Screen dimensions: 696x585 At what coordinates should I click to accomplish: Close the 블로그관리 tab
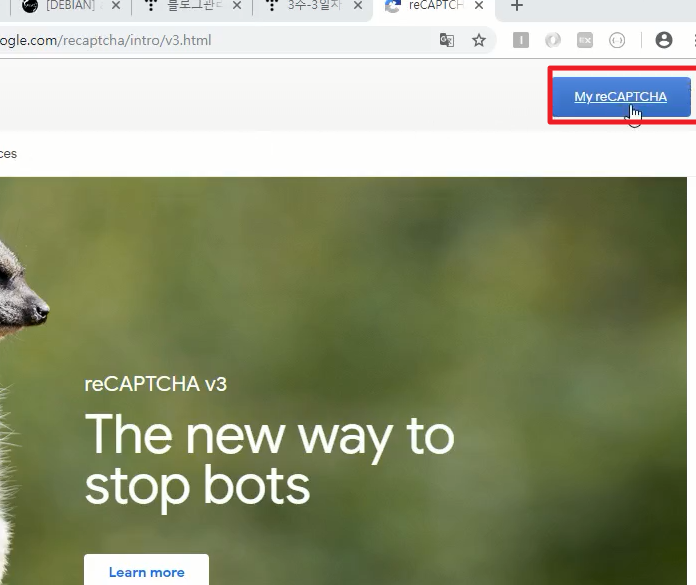[x=237, y=6]
